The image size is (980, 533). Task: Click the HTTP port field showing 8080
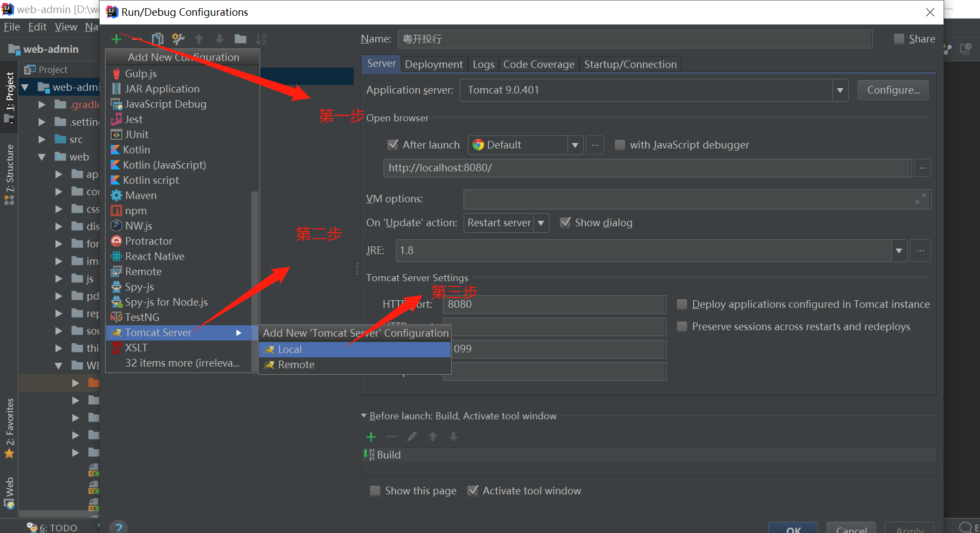pyautogui.click(x=554, y=305)
